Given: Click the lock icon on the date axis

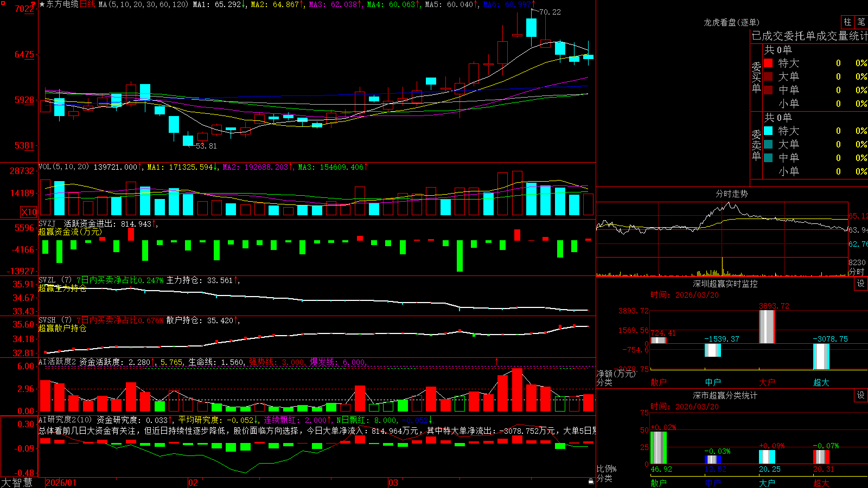Looking at the screenshot, I should tap(591, 481).
